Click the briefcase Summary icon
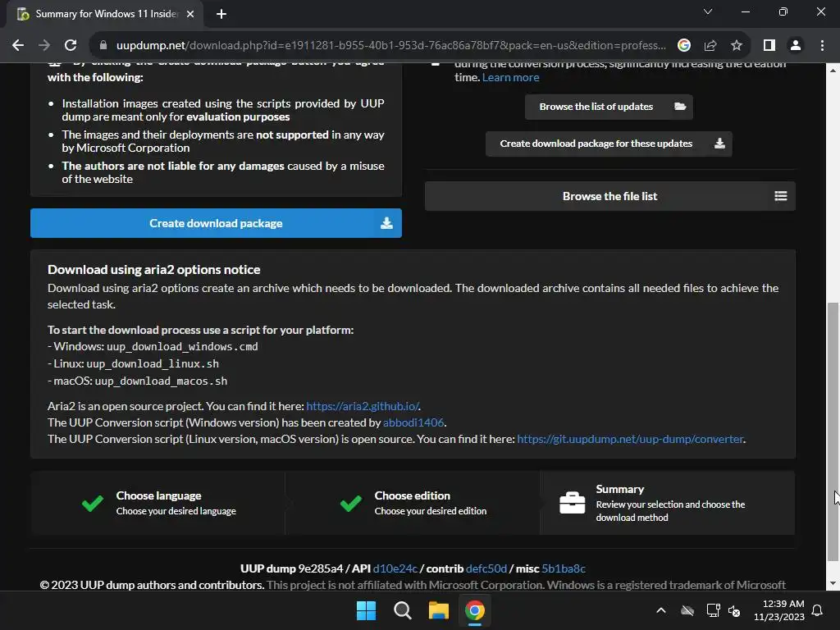Image resolution: width=840 pixels, height=630 pixels. tap(572, 503)
